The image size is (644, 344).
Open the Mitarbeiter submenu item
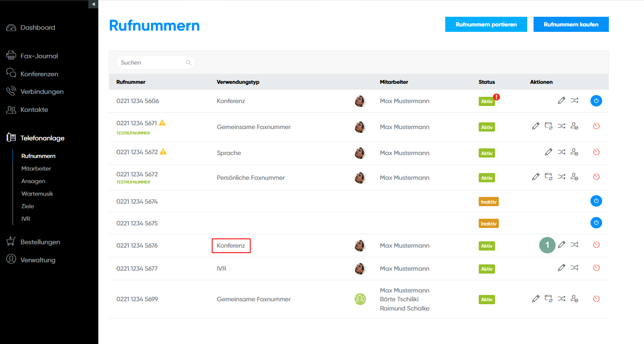[36, 168]
